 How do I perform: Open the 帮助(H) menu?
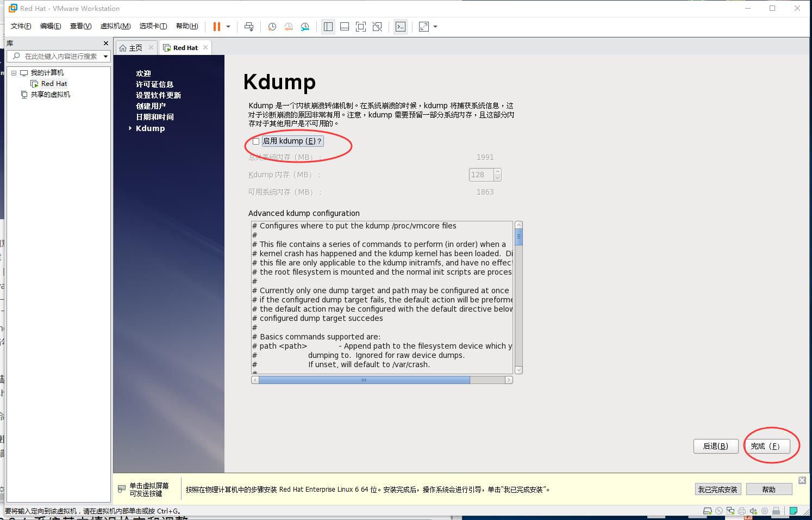tap(187, 26)
